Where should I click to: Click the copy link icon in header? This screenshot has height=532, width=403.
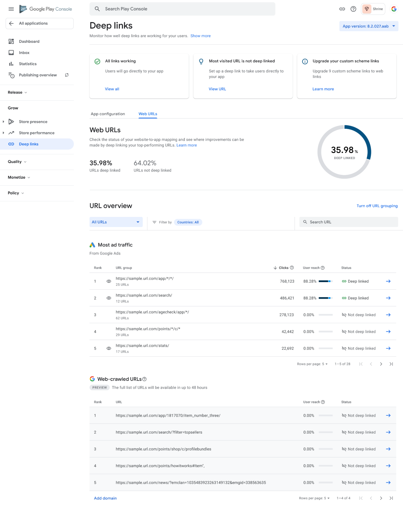[342, 9]
